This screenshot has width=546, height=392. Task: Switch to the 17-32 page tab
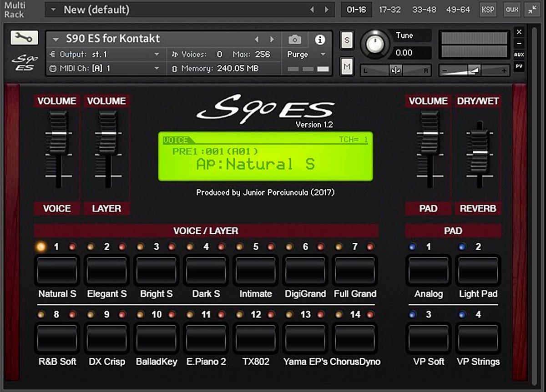(389, 9)
